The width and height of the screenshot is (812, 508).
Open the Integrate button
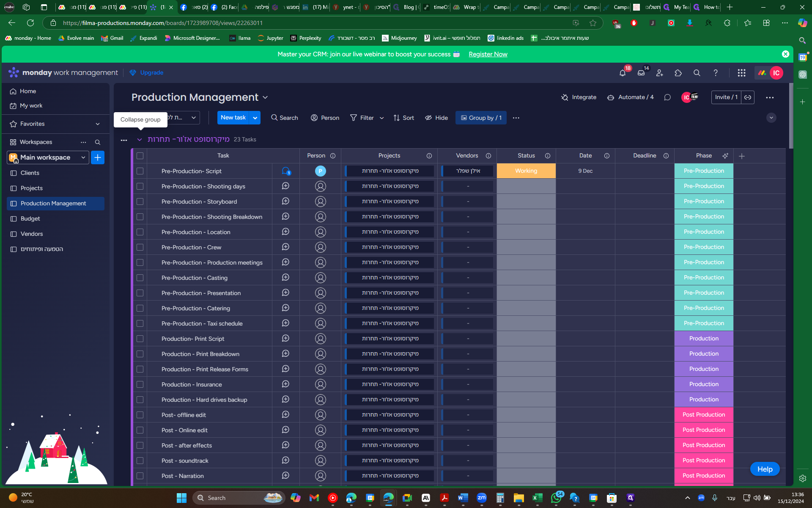pos(579,97)
